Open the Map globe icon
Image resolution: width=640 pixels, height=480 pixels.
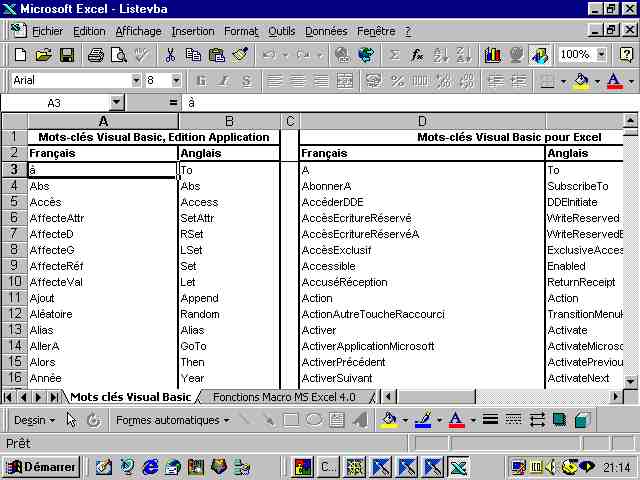click(x=516, y=55)
